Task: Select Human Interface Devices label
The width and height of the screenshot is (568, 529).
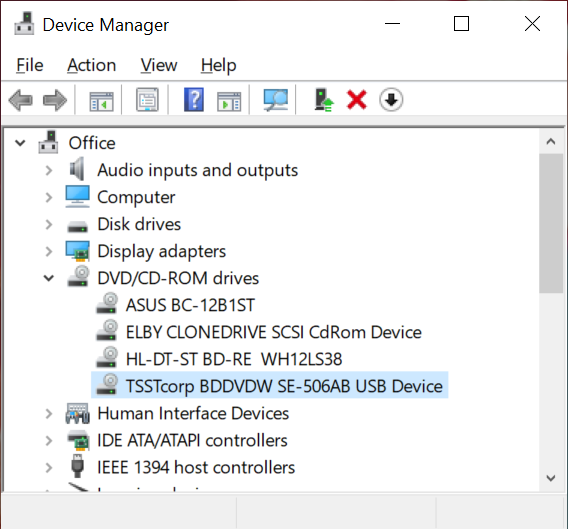Action: [x=193, y=413]
